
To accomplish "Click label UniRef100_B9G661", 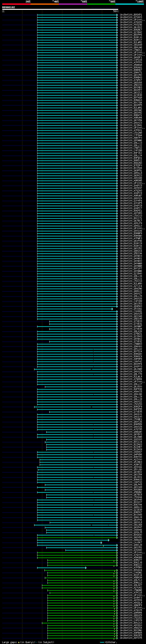I will point(131,67).
